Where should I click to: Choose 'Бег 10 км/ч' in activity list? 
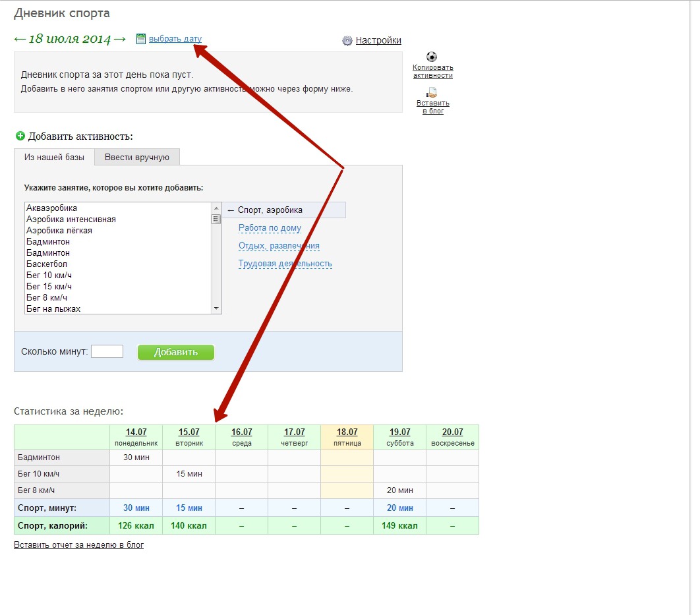49,276
